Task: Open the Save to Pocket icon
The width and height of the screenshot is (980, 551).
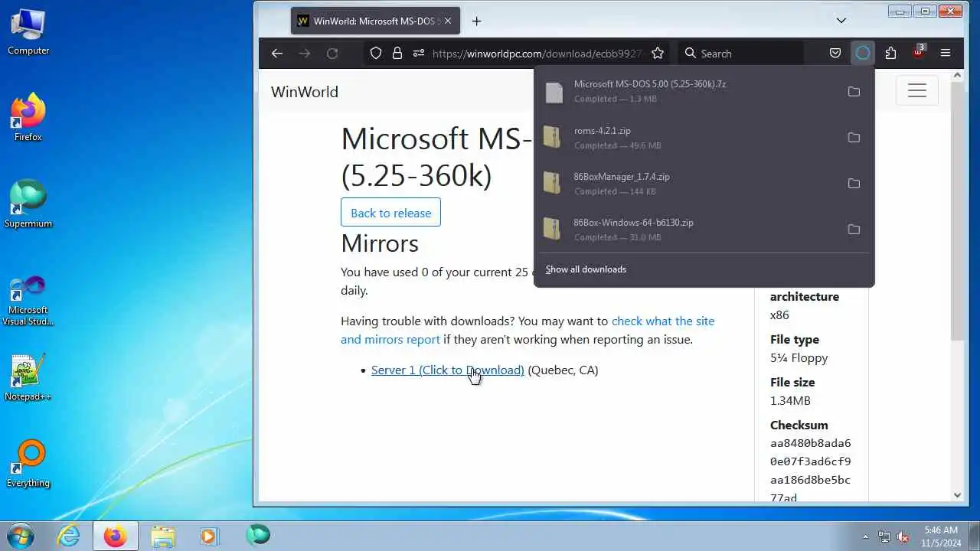Action: pos(835,54)
